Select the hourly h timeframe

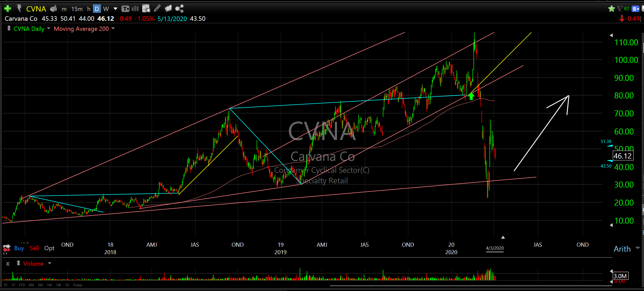(89, 9)
